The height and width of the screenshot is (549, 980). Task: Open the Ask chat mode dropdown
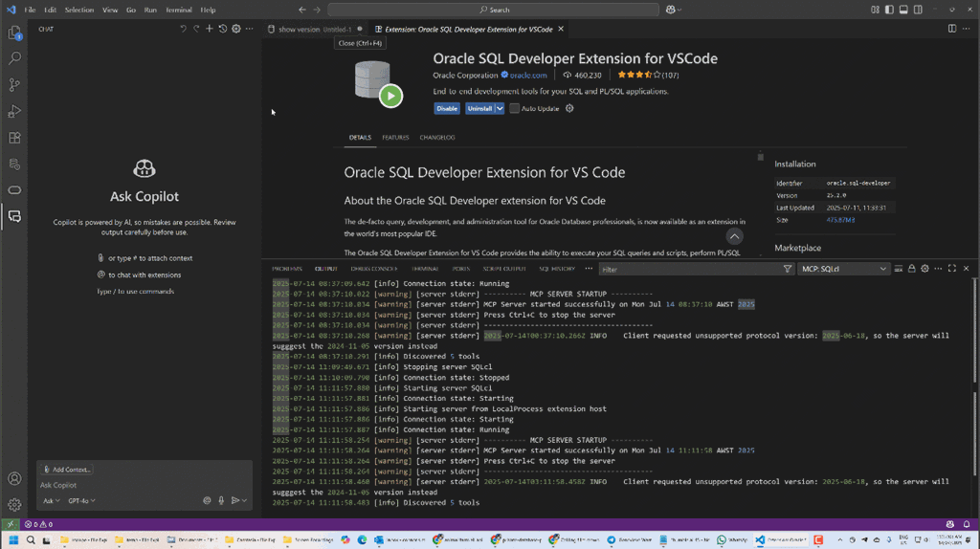52,500
